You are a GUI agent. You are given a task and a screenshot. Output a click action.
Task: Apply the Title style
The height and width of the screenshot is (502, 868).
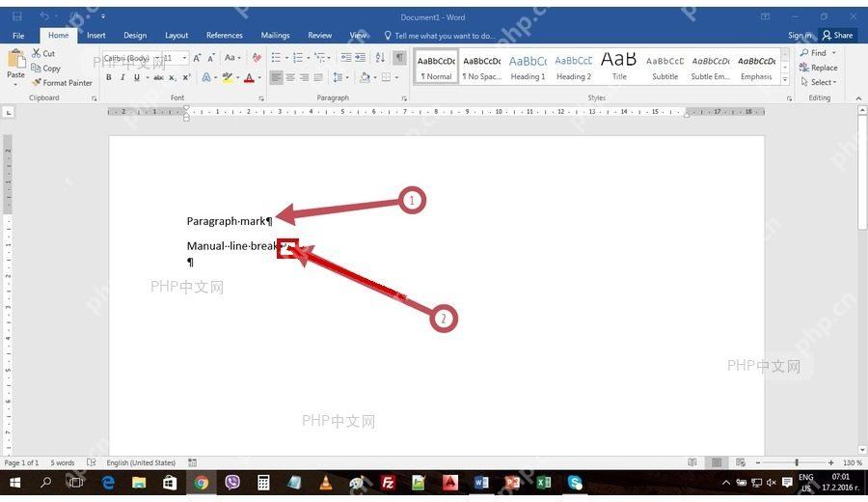tap(619, 67)
